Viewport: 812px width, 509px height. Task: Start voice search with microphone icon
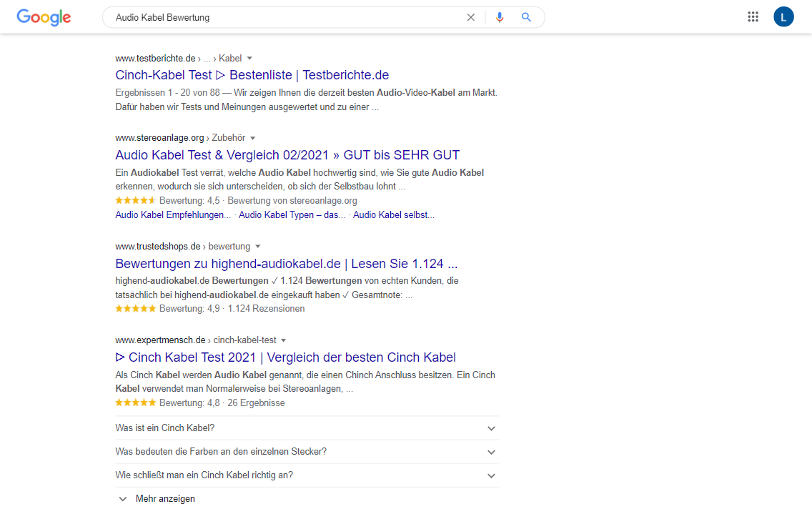click(500, 17)
